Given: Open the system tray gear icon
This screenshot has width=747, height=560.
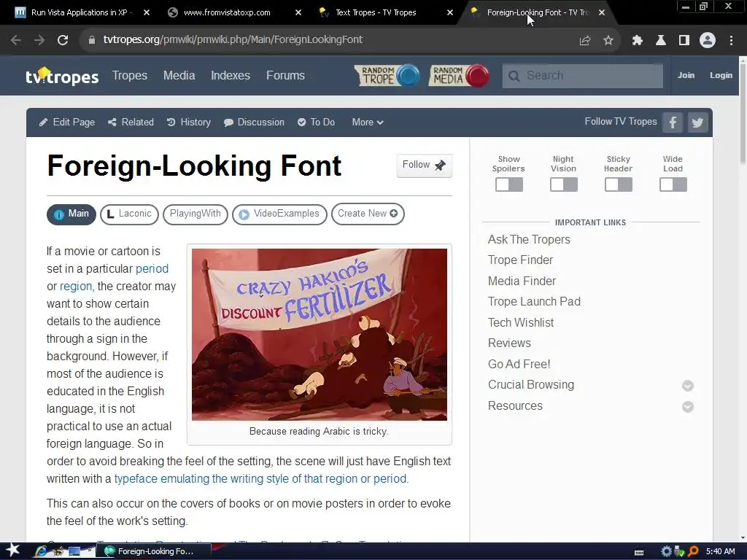Looking at the screenshot, I should (x=667, y=551).
